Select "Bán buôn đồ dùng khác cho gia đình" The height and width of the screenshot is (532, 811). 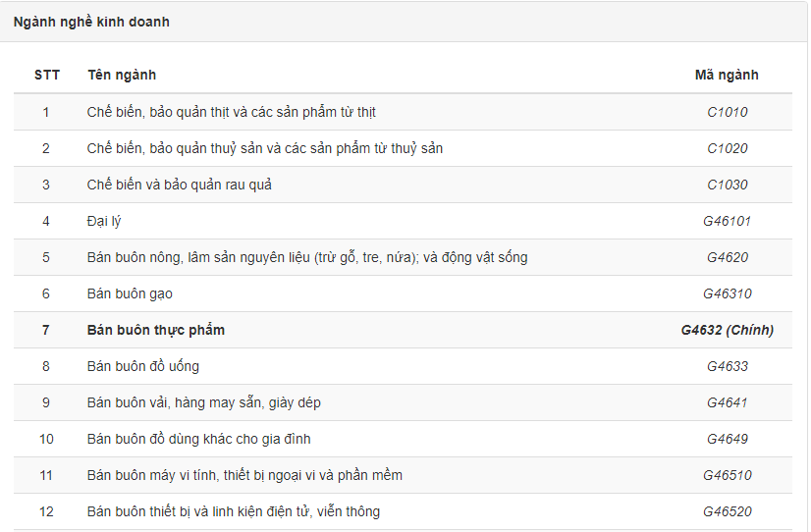tap(198, 439)
